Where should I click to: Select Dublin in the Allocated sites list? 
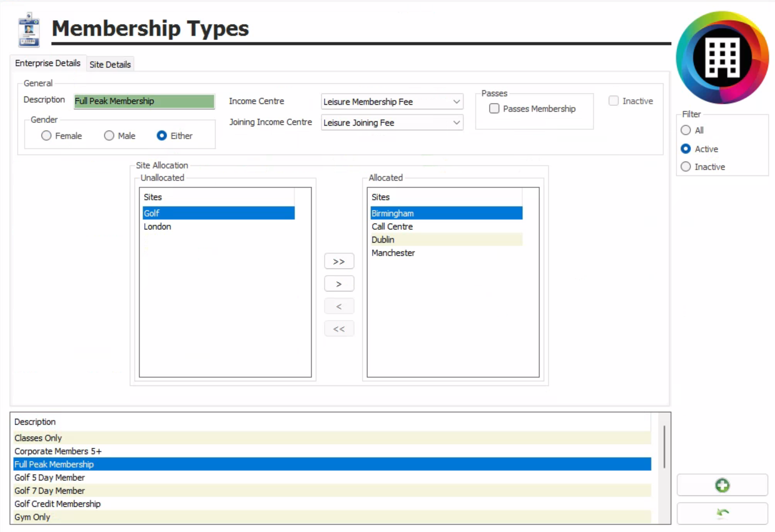(446, 240)
